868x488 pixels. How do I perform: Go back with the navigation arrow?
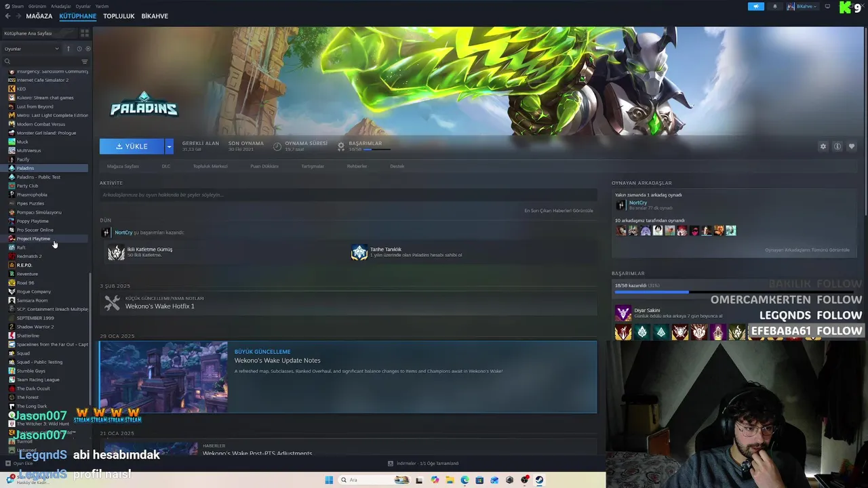[x=7, y=16]
